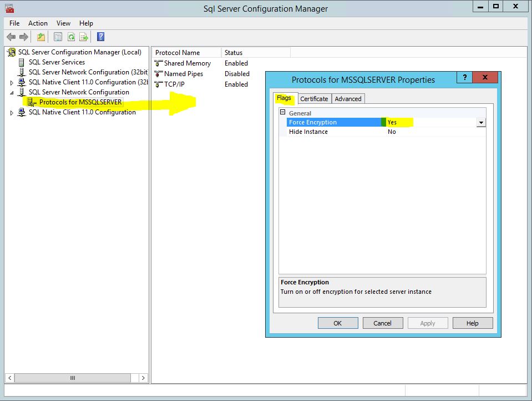The image size is (532, 401).
Task: Click the blue Help toolbar icon
Action: [x=101, y=37]
